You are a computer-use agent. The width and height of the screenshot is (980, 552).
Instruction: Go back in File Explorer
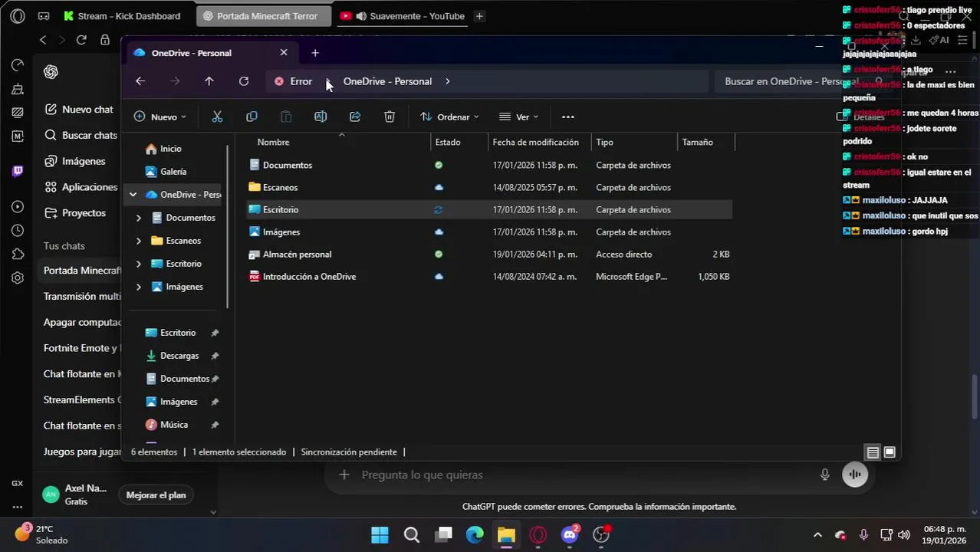click(x=140, y=81)
